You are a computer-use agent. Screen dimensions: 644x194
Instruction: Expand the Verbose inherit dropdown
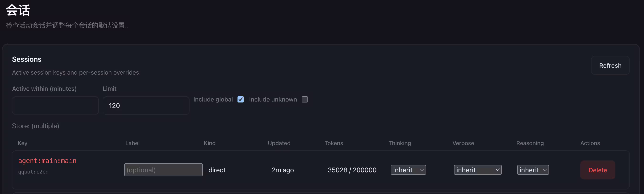pos(477,170)
